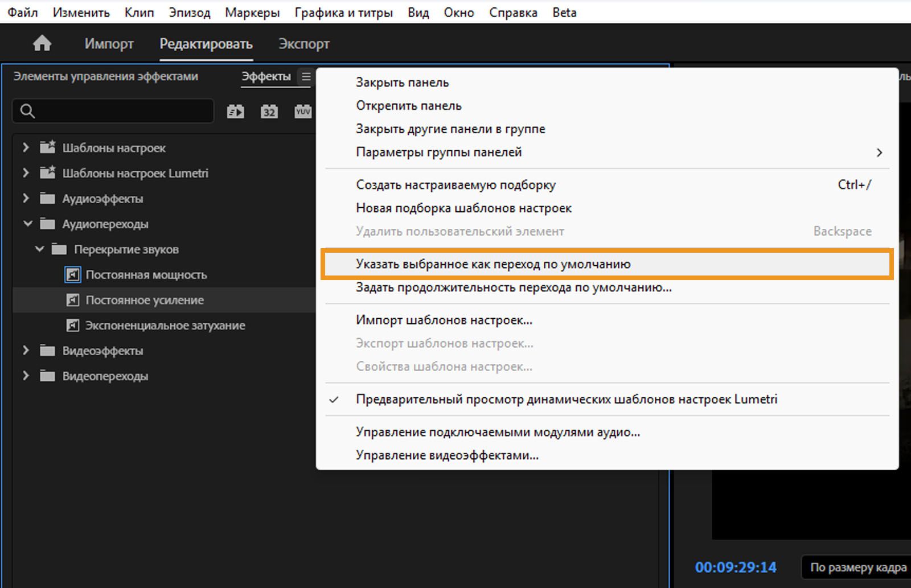Switch to the Импорт workspace tab

pyautogui.click(x=109, y=44)
